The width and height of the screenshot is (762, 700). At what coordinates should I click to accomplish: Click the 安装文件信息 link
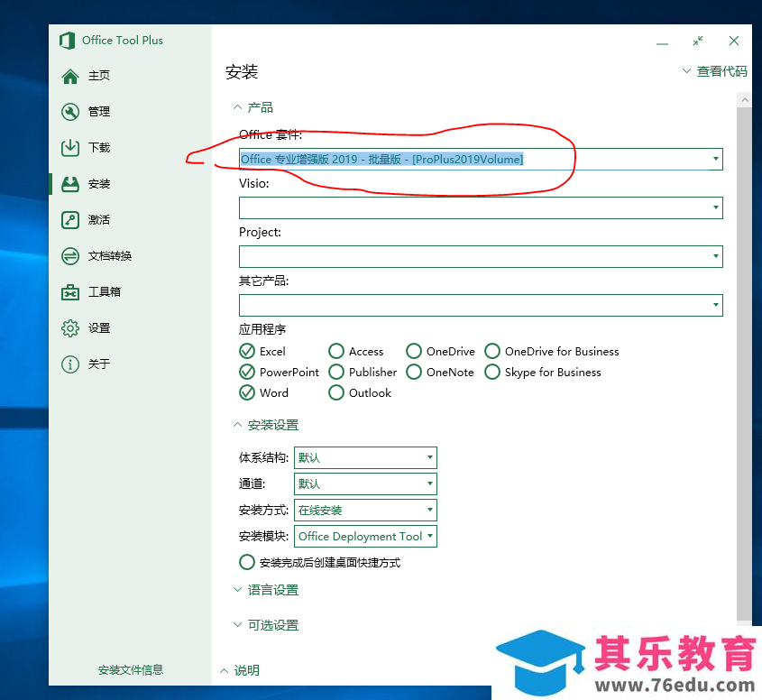[130, 670]
